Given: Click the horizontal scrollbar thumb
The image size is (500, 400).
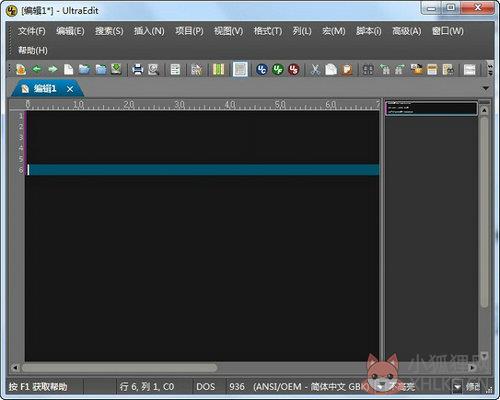Looking at the screenshot, I should (119, 368).
